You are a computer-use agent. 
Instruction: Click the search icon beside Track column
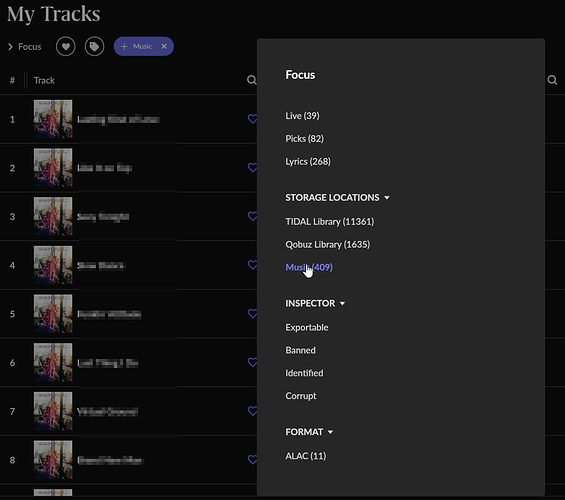252,80
